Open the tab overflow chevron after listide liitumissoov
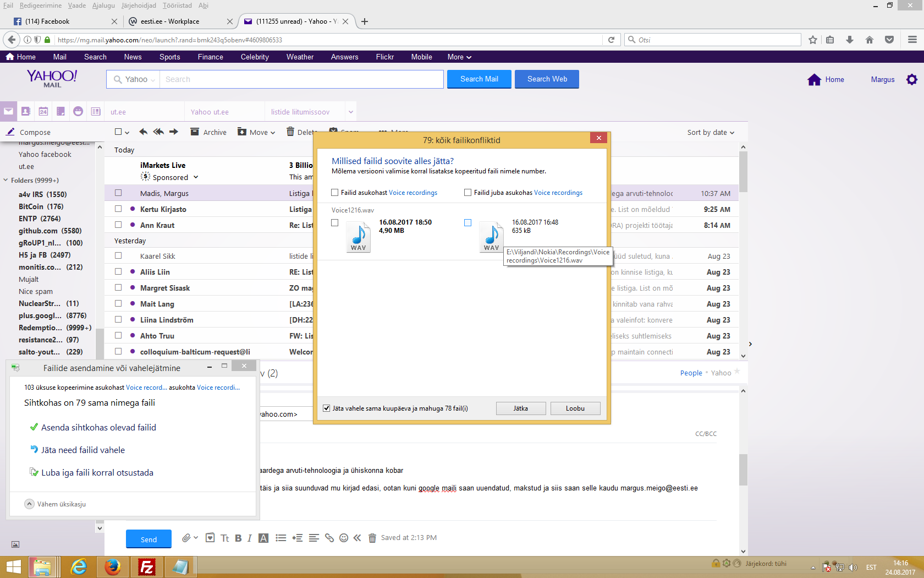 [351, 112]
